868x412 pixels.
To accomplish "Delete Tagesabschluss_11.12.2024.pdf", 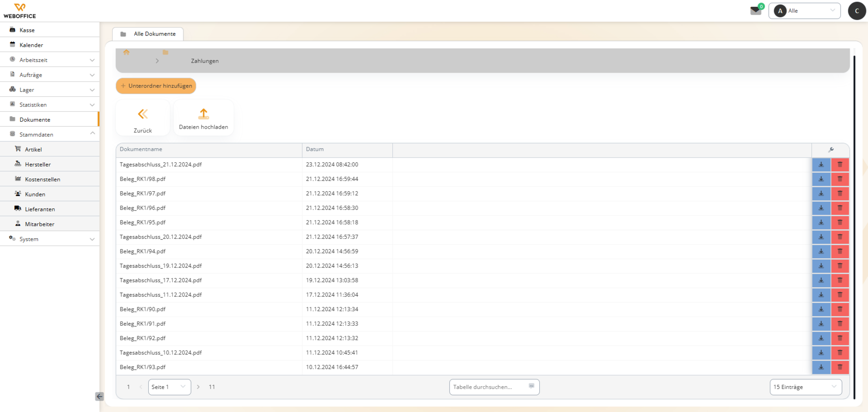I will [x=840, y=295].
